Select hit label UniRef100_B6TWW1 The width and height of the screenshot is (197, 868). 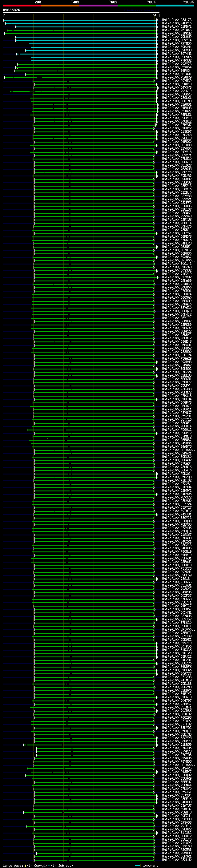click(x=177, y=74)
